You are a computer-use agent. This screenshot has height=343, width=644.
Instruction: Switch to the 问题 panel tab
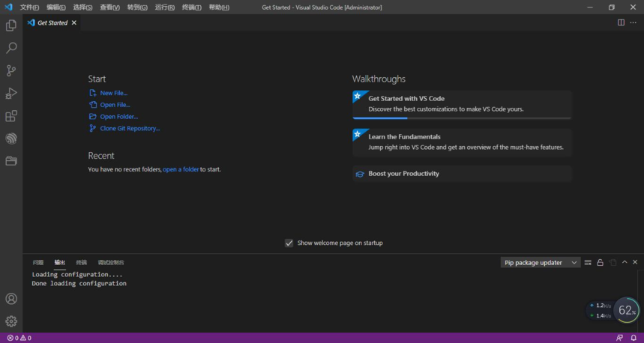pyautogui.click(x=38, y=263)
